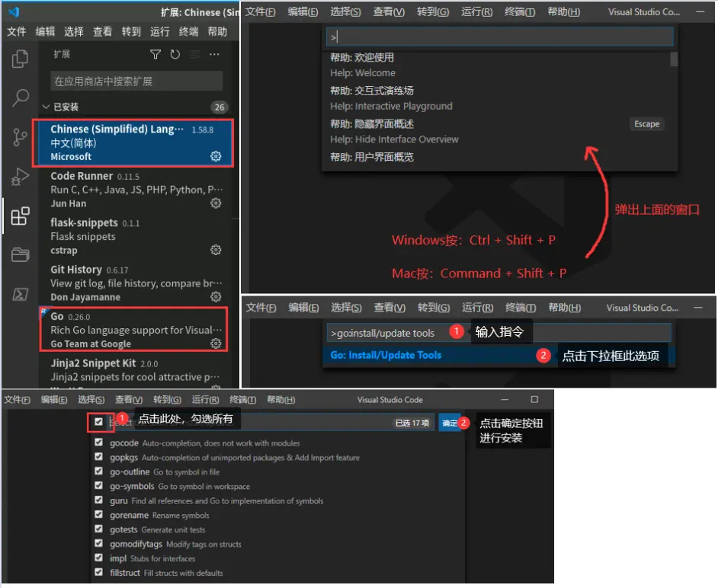Click the refresh extensions icon

coord(175,54)
